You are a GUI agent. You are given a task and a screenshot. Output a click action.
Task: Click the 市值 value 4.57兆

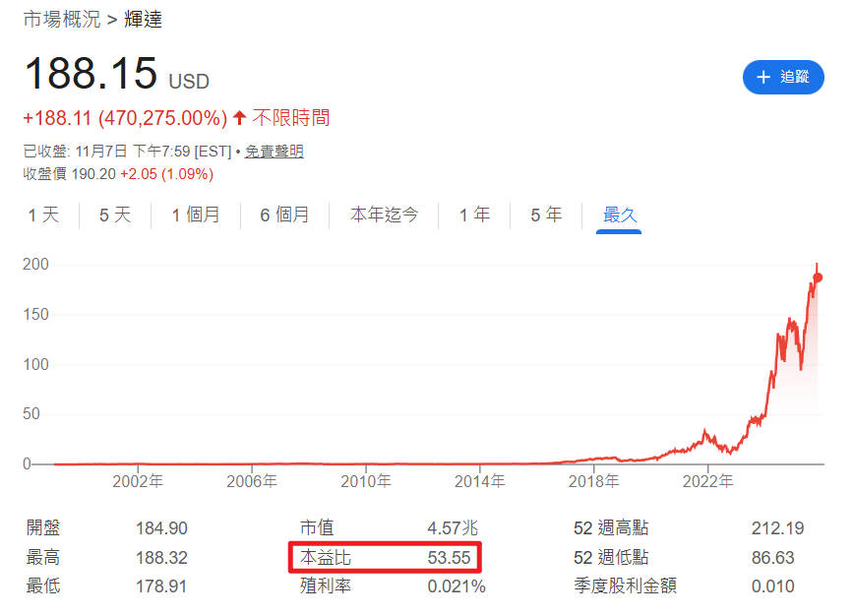coord(451,528)
